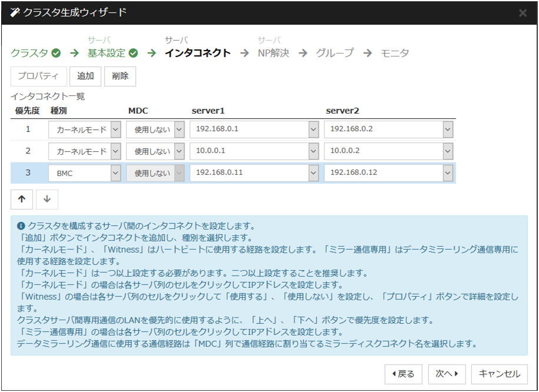Click the 追加 button to add interconnect
The height and width of the screenshot is (392, 539).
tap(85, 76)
